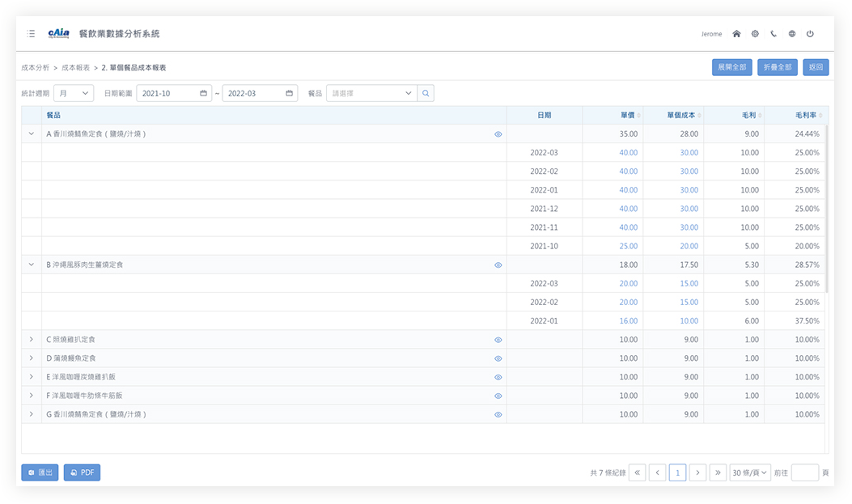Click start date field 2021-10

[x=174, y=93]
